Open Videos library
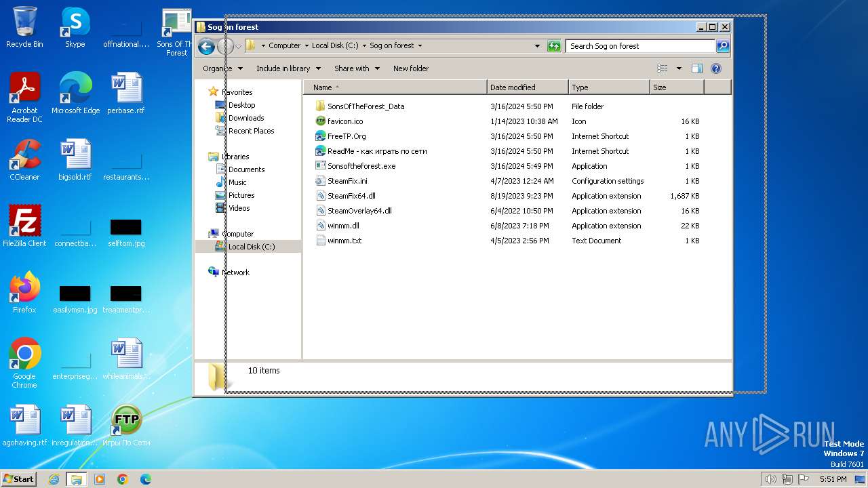868x488 pixels. (233, 208)
